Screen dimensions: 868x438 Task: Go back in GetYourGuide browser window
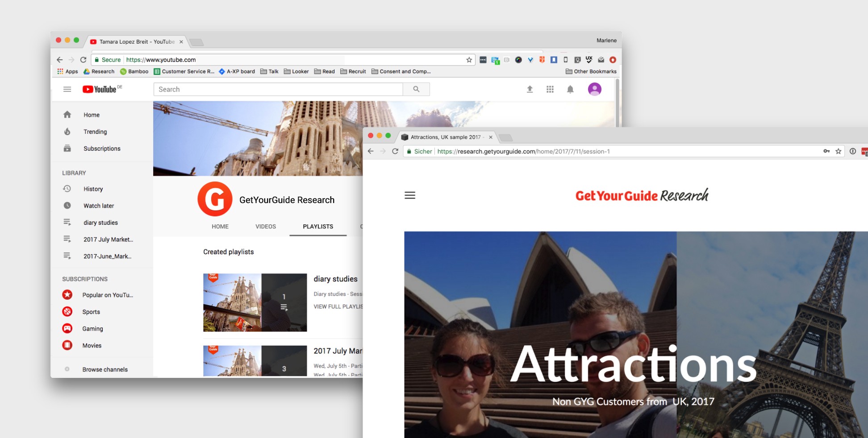371,151
